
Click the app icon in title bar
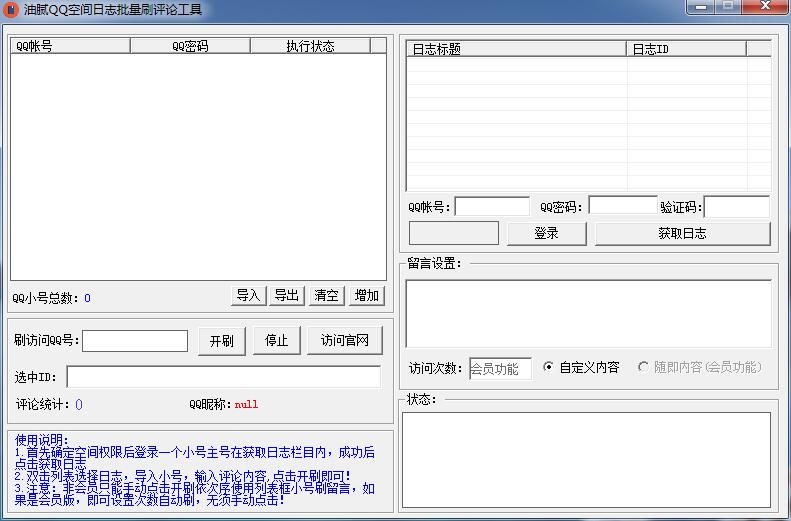point(12,10)
